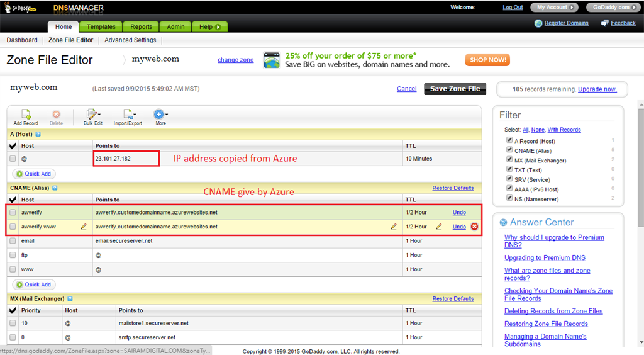Toggle CNAME (Alias) filter checkbox

pyautogui.click(x=509, y=150)
